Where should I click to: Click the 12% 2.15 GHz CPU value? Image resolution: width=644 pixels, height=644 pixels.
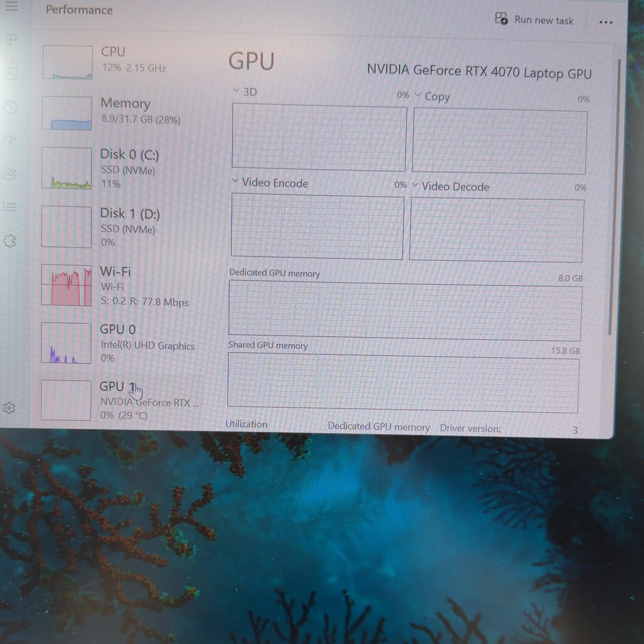134,68
